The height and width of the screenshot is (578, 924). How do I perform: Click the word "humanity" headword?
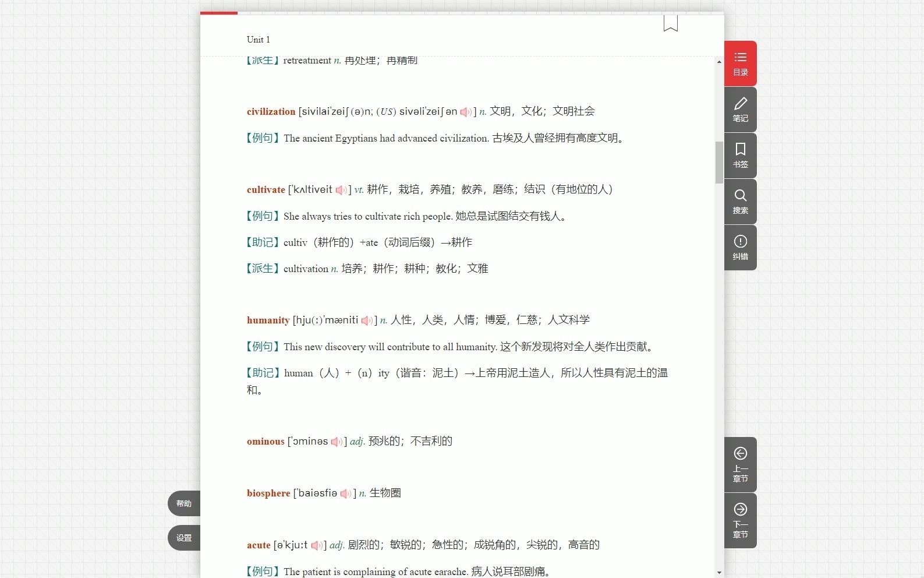(268, 320)
